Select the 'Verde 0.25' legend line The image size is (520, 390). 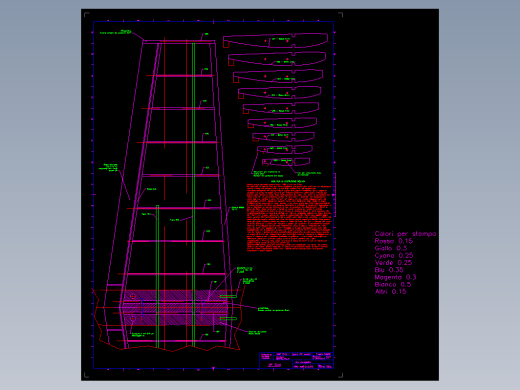pyautogui.click(x=393, y=263)
